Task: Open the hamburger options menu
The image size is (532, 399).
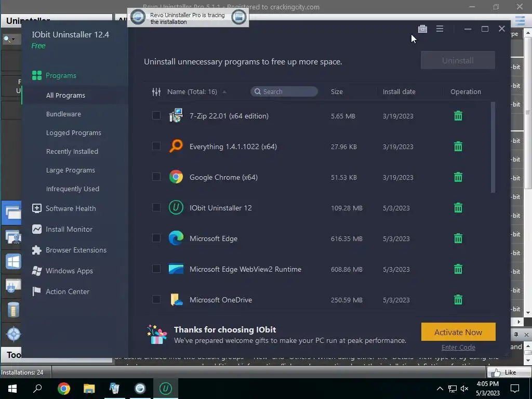Action: (x=440, y=29)
